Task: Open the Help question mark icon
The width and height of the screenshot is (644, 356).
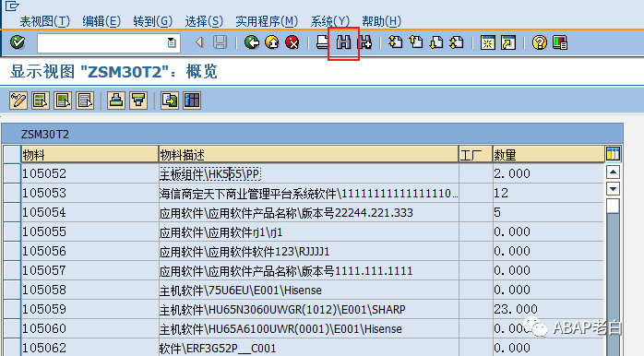Action: pos(539,42)
